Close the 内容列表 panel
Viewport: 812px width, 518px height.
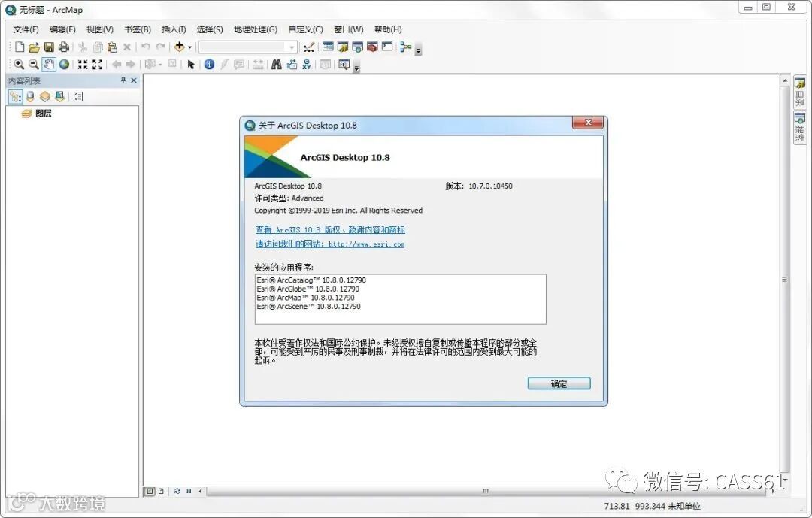(x=134, y=80)
